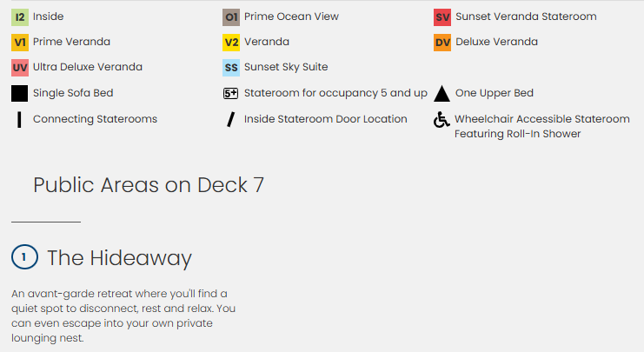Click the Wheelchair Accessible Stateroom label text

click(x=541, y=119)
